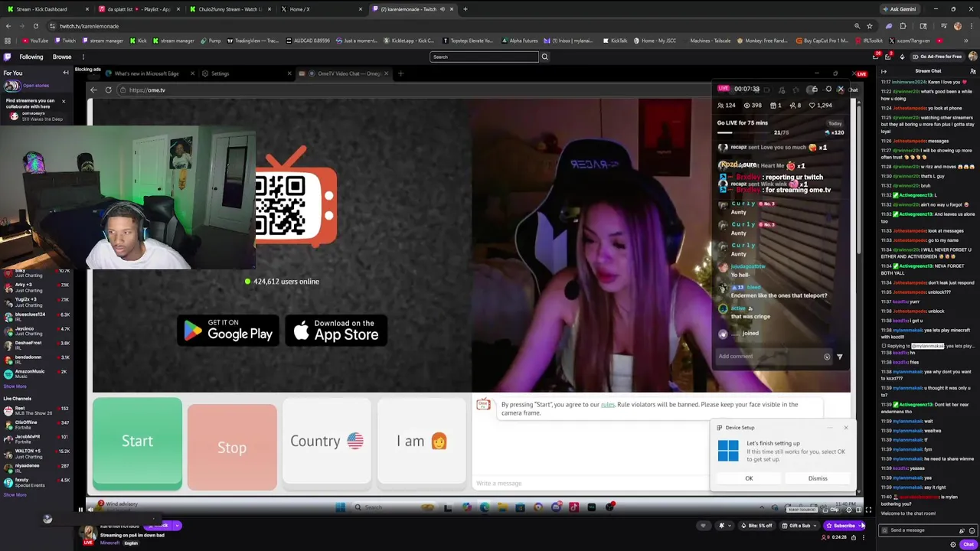Close collaboration suggestion in sidebar

click(x=64, y=101)
